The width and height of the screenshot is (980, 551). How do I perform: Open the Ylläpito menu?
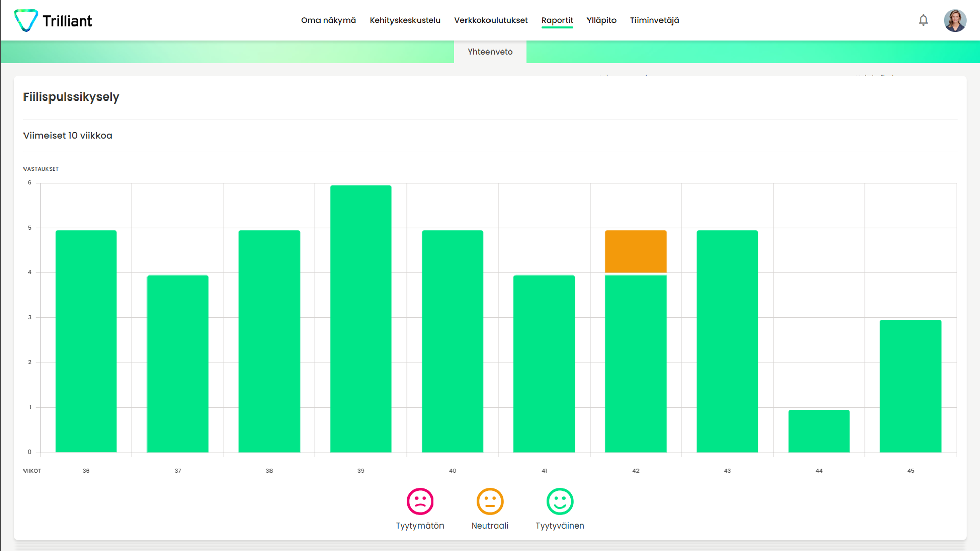click(x=601, y=20)
